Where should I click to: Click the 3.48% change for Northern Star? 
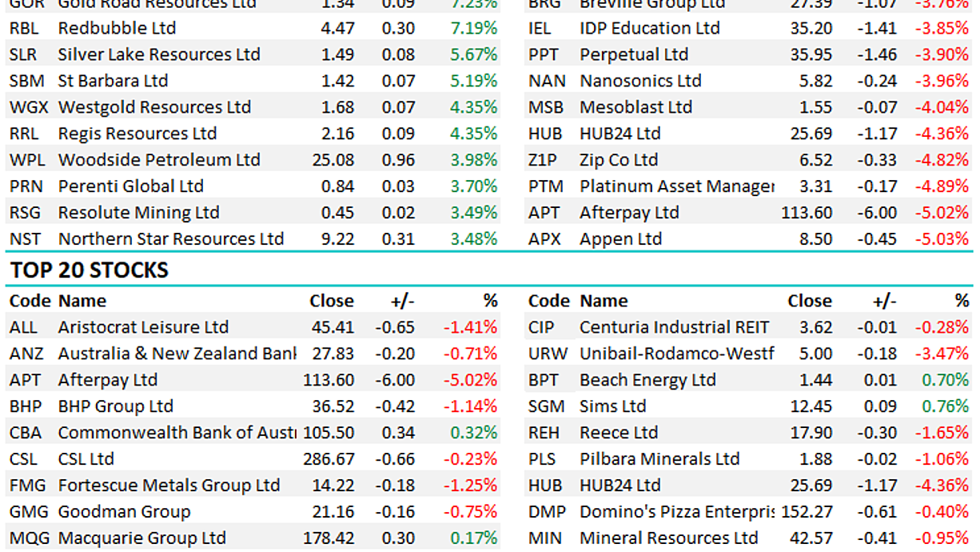click(473, 239)
